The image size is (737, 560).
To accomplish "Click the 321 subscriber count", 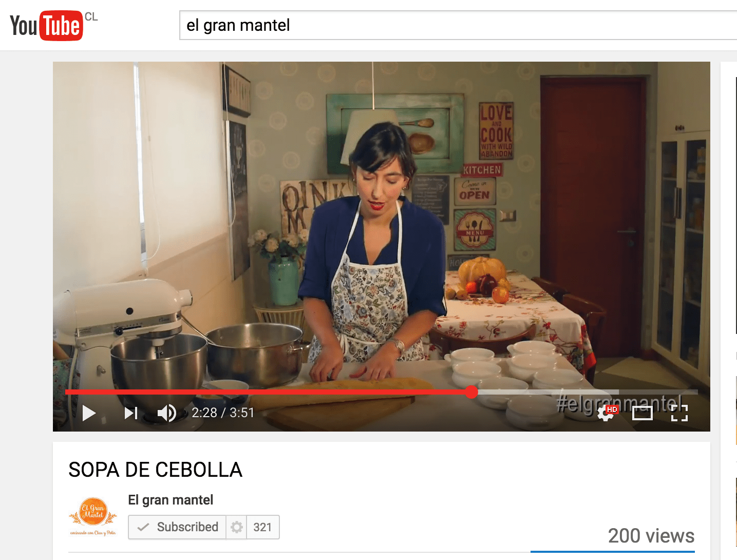I will (x=262, y=527).
